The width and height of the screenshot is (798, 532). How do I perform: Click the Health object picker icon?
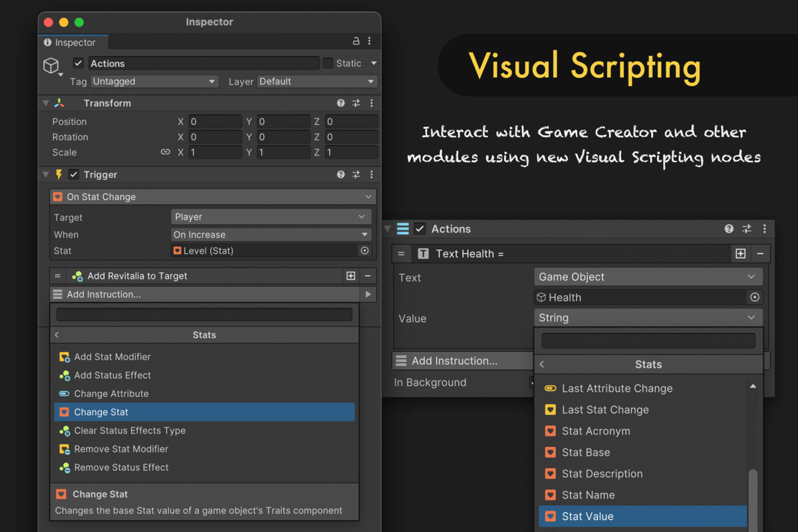pyautogui.click(x=754, y=297)
